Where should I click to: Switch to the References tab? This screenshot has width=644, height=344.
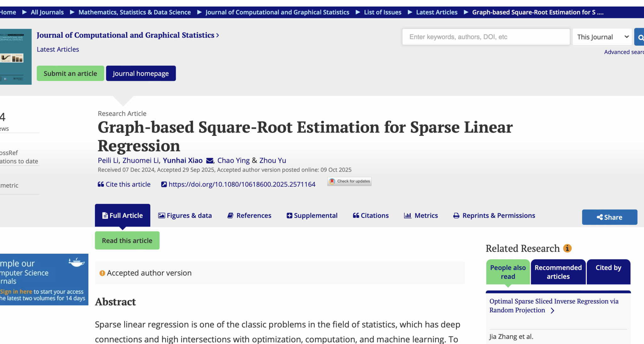(x=249, y=216)
